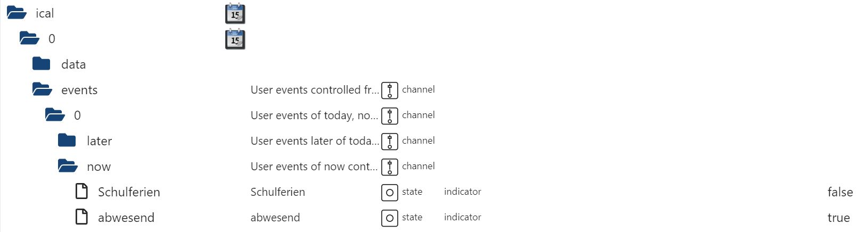Click the false value of Schulferien
This screenshot has width=868, height=232.
click(840, 192)
